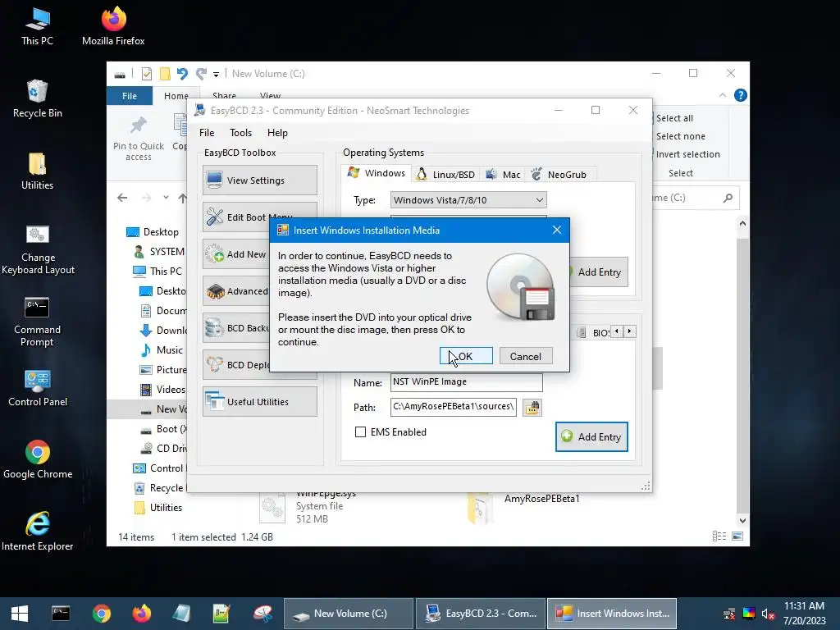The width and height of the screenshot is (840, 630).
Task: Open This PC desktop icon
Action: [x=38, y=26]
